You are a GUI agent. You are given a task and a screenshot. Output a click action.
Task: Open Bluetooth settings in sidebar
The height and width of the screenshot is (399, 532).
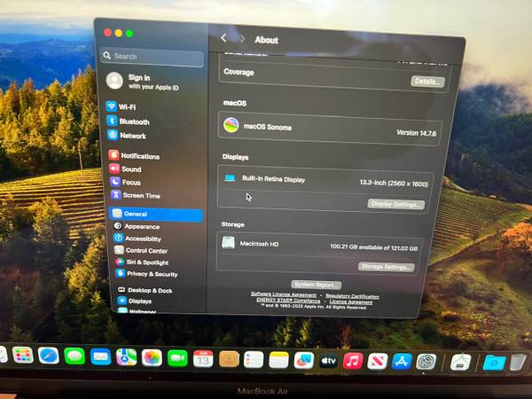tap(129, 121)
